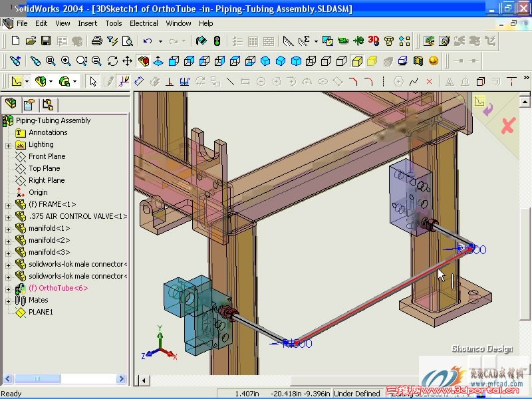Select the Rotate View icon
Screen dimensions: 532x399
(x=112, y=61)
